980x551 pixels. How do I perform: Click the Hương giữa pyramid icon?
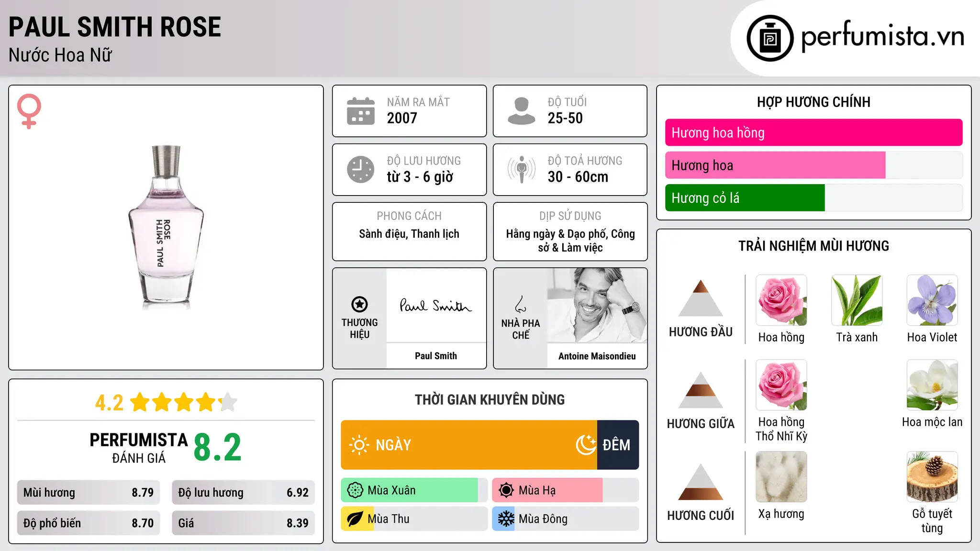(701, 390)
